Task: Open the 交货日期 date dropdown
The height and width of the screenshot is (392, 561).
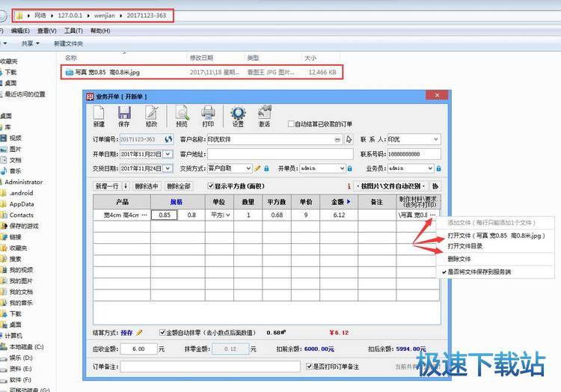Action: (168, 168)
